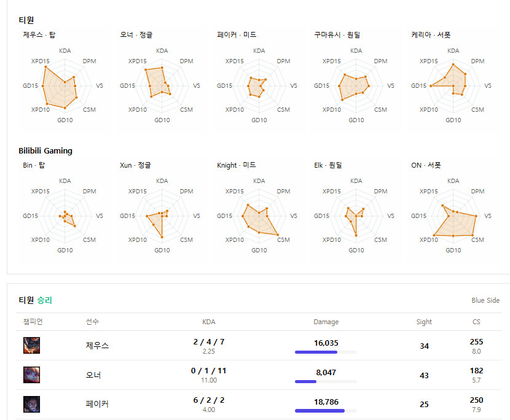Image resolution: width=510 pixels, height=420 pixels.
Task: Click the Damage column header
Action: 326,322
